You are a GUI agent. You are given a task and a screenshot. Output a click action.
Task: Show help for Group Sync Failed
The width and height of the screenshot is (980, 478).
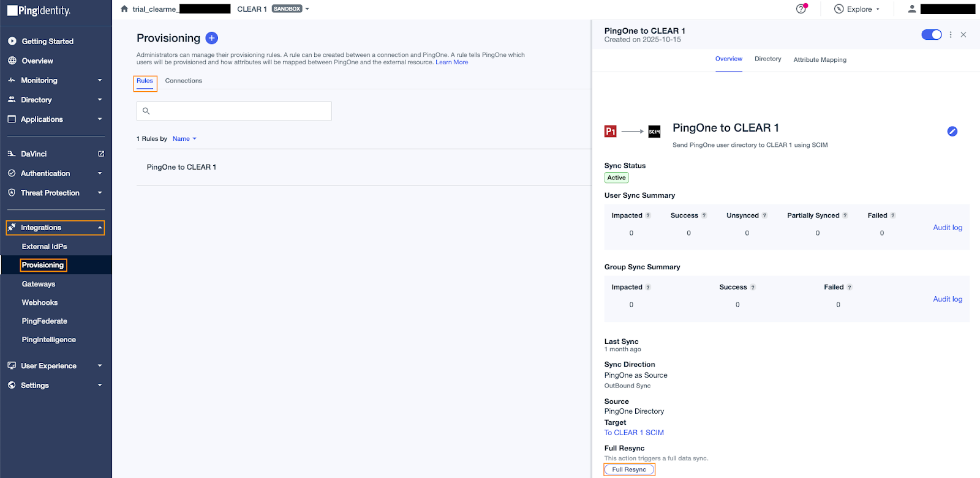(x=850, y=287)
